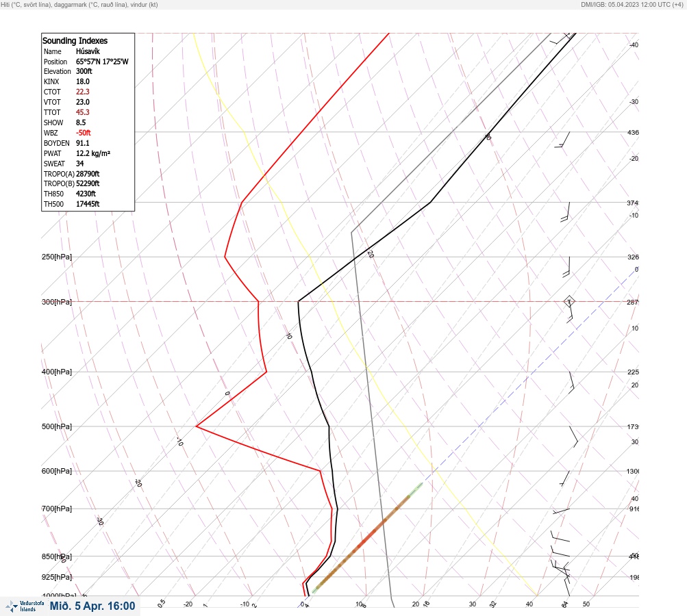Click the BOYDEN value '91.1'
This screenshot has width=687, height=616.
(x=82, y=143)
